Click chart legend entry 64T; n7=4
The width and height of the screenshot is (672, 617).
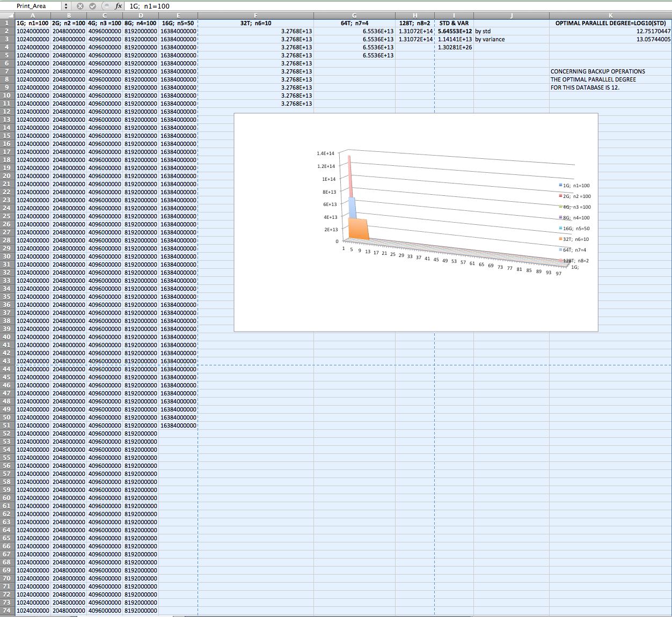tap(573, 250)
